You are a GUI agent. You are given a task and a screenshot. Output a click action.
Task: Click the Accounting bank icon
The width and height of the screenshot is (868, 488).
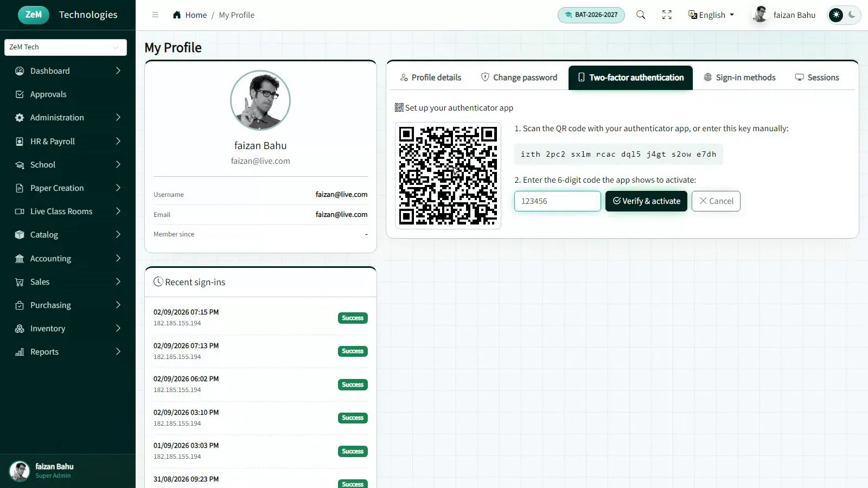click(x=20, y=259)
